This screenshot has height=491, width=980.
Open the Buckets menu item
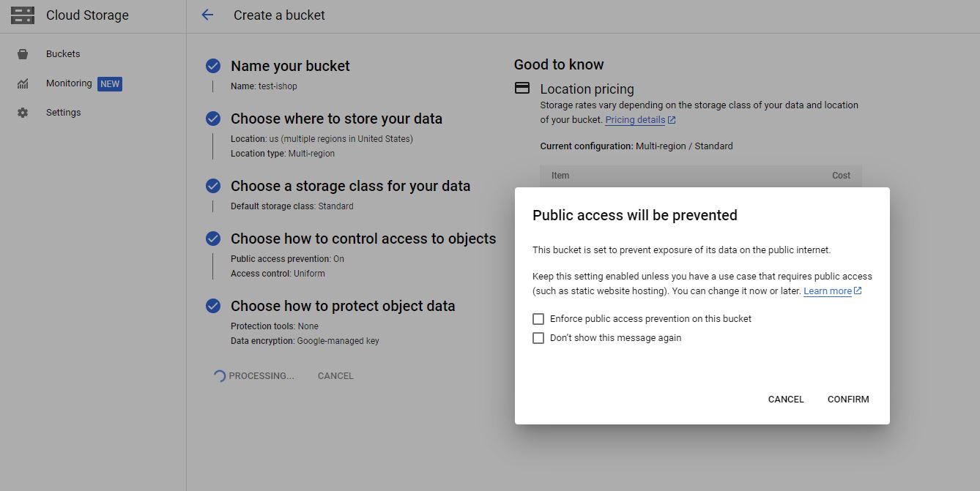(63, 54)
